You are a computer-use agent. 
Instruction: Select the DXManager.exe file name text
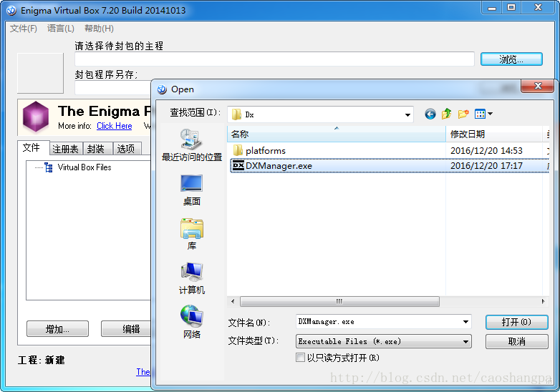279,166
